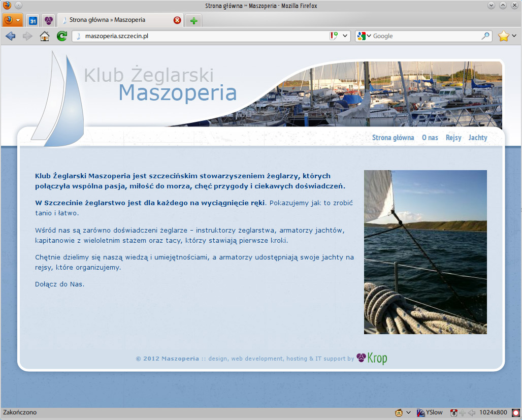Image resolution: width=522 pixels, height=420 pixels.
Task: Expand the URL bar history dropdown
Action: coord(345,36)
